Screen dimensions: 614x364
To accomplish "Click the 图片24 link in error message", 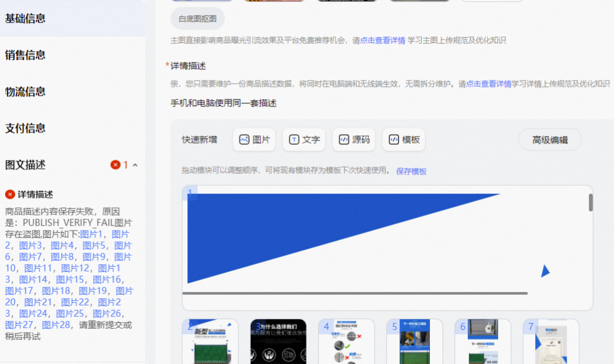I will pos(33,314).
